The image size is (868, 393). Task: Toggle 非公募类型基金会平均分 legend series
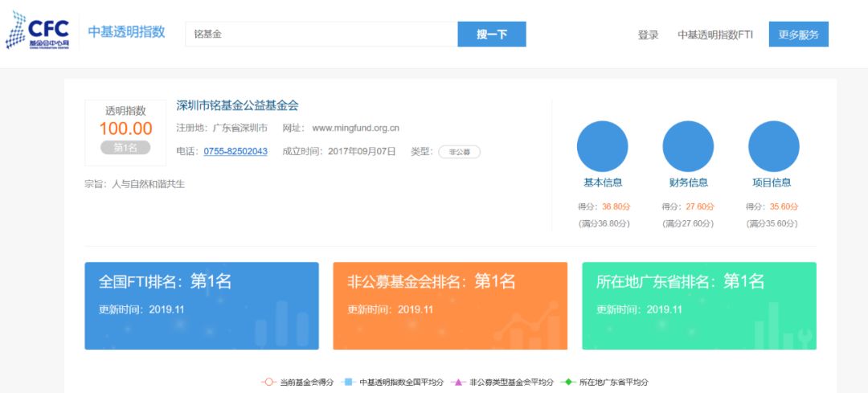502,382
